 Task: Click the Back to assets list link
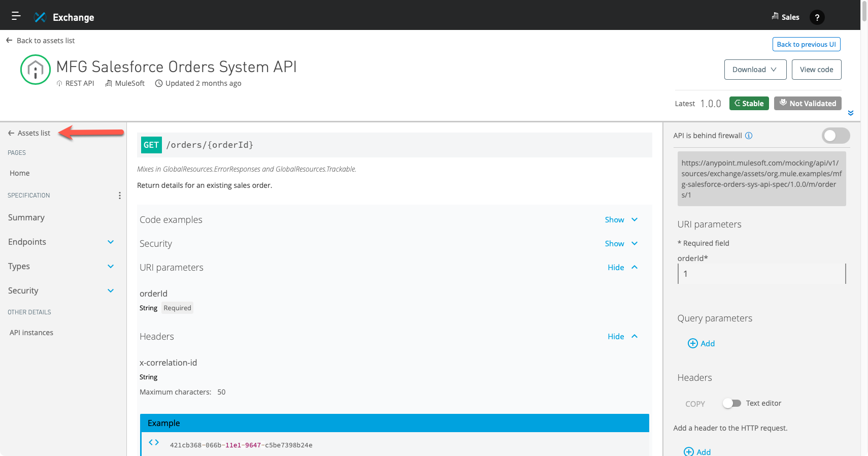pos(46,41)
